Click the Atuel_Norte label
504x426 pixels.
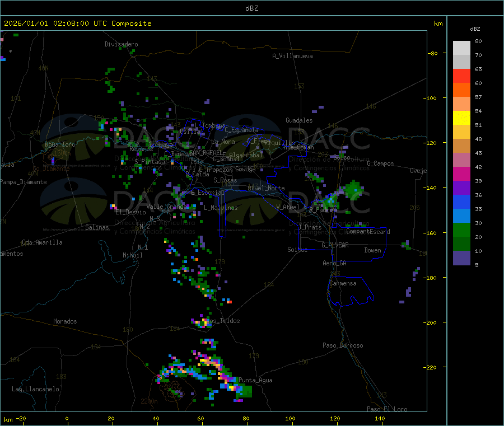point(266,188)
